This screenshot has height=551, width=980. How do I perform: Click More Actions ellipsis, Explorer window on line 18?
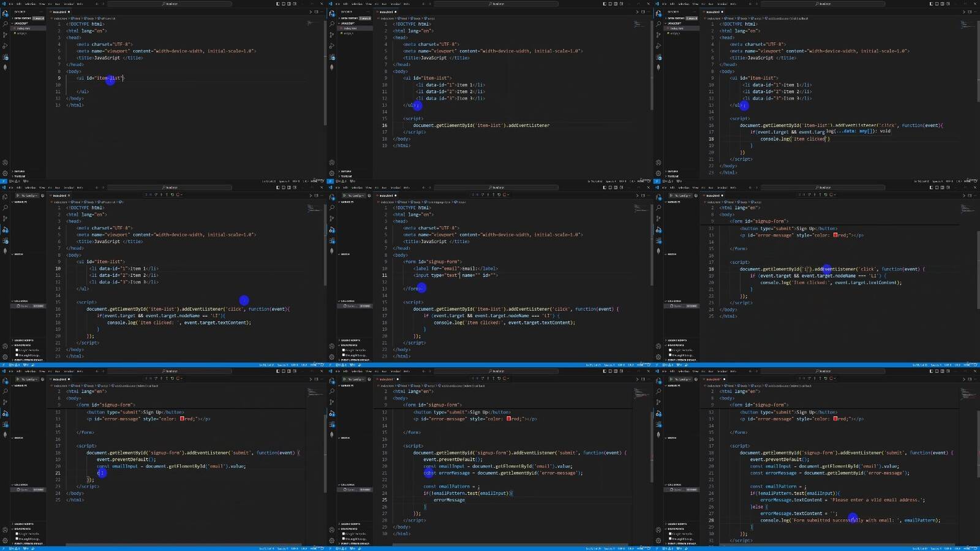pyautogui.click(x=975, y=12)
